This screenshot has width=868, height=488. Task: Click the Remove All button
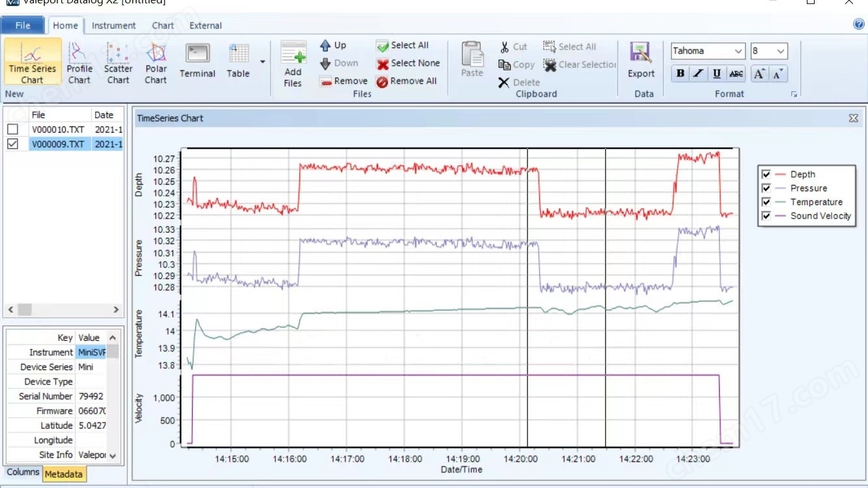pos(406,81)
